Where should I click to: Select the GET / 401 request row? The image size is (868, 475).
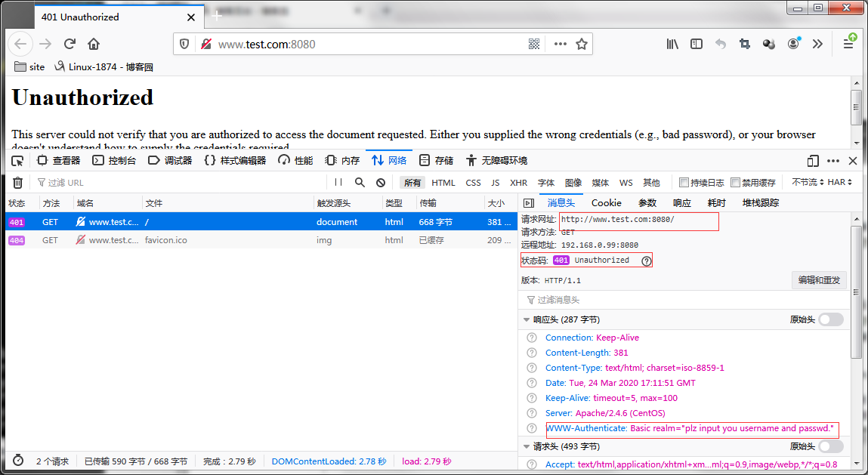[x=261, y=222]
